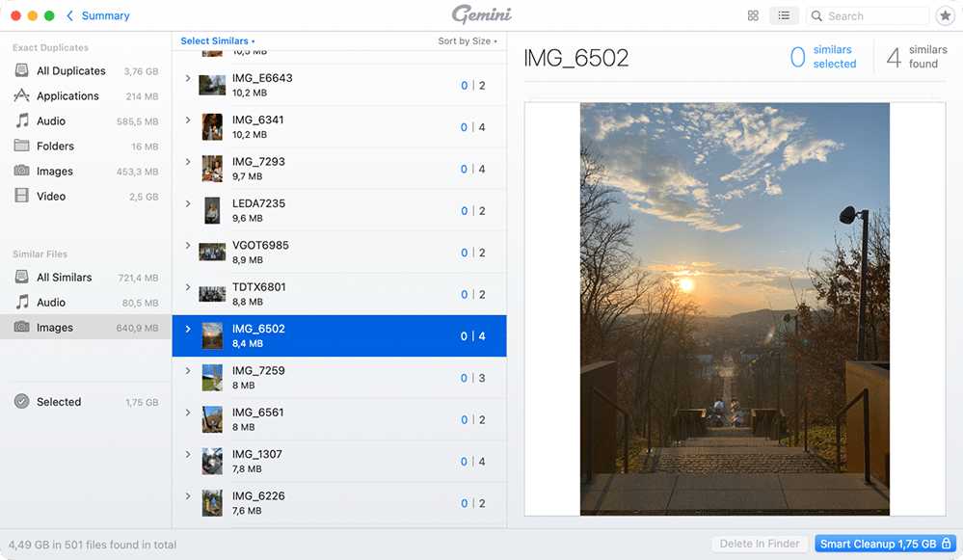Click the IMG_7293 thumbnail
Image resolution: width=963 pixels, height=560 pixels.
click(212, 169)
